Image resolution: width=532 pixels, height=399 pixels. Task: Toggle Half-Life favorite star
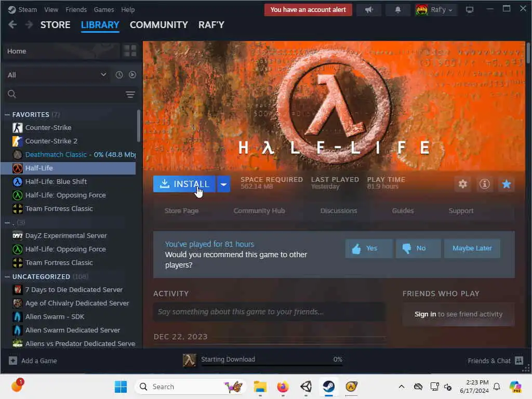tap(506, 184)
